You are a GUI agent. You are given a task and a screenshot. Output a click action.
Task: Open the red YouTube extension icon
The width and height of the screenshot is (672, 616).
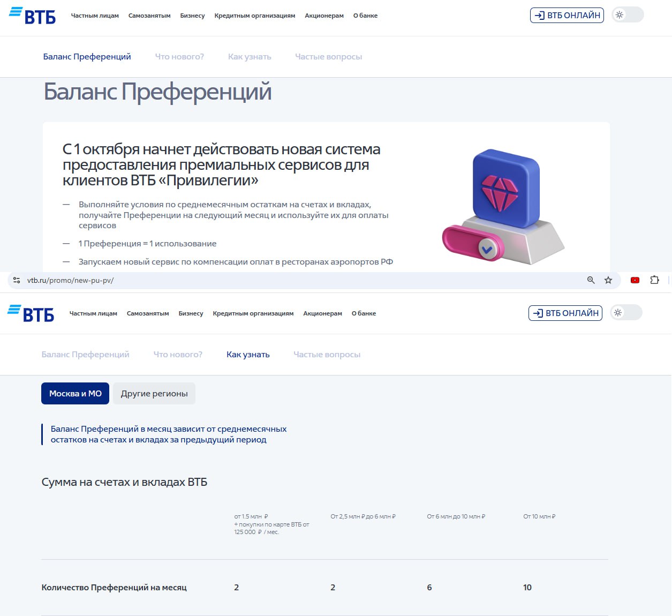635,280
